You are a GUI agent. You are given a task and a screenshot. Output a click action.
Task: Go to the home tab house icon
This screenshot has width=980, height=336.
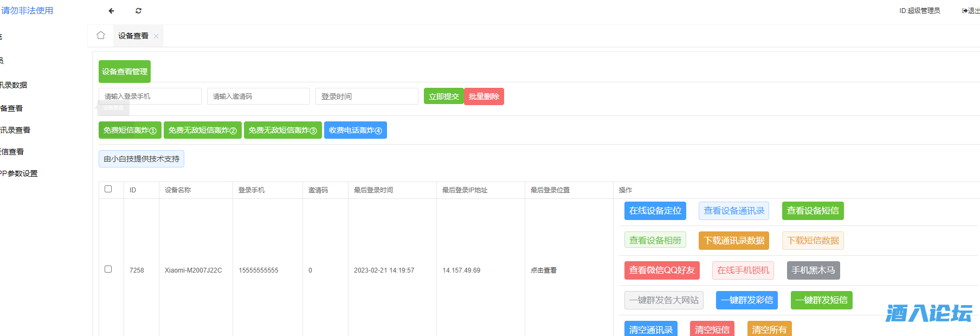coord(101,36)
